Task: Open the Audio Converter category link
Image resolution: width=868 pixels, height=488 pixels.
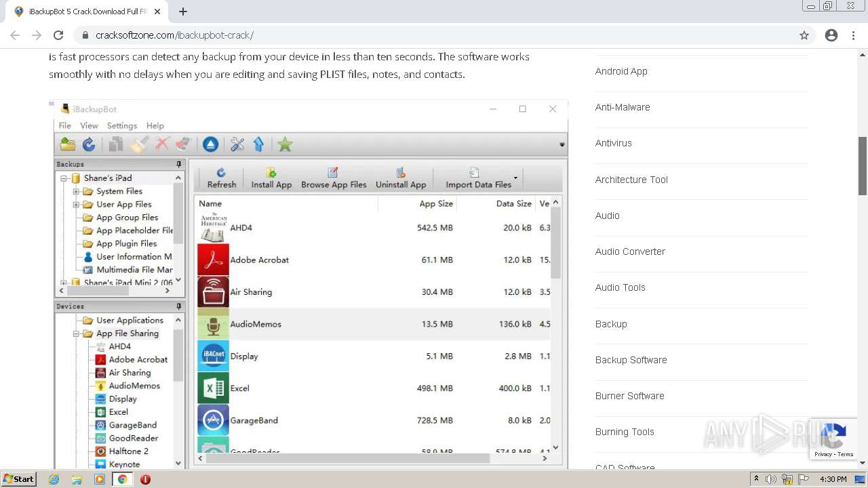Action: pos(630,251)
